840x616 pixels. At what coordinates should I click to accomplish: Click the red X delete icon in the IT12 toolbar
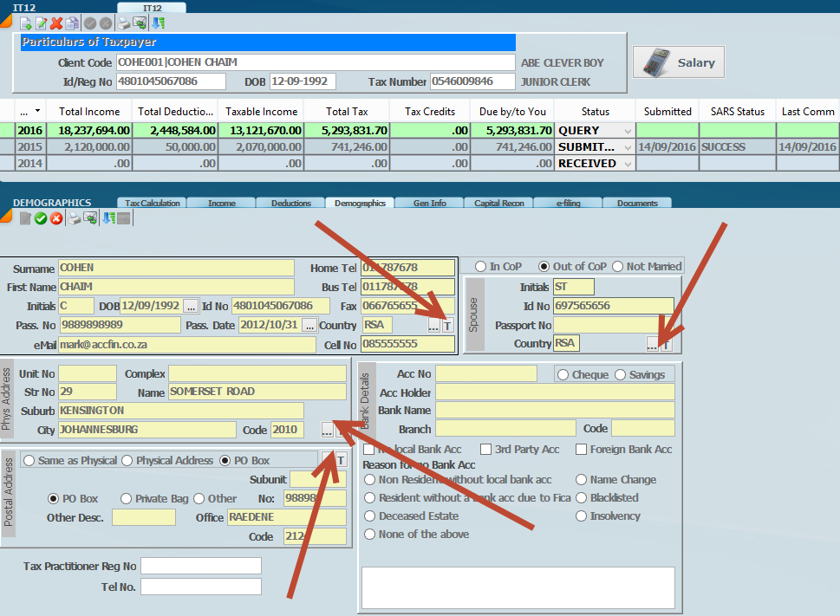point(56,23)
